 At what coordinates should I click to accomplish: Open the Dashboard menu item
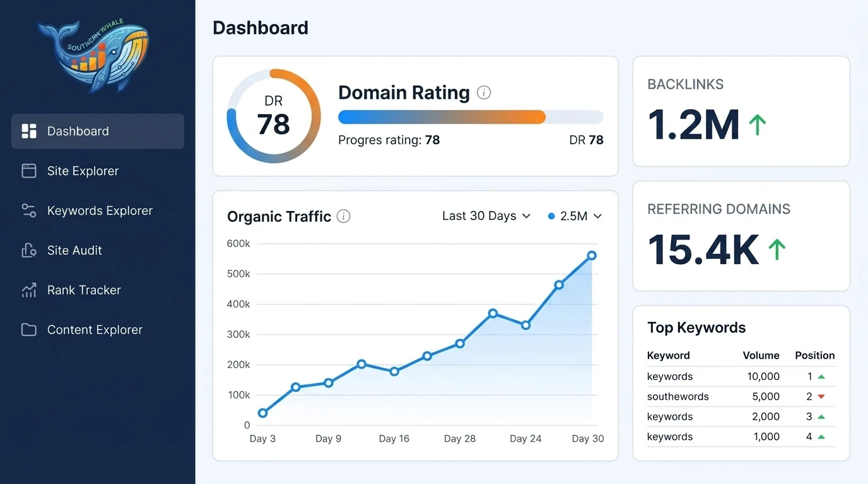pyautogui.click(x=98, y=131)
